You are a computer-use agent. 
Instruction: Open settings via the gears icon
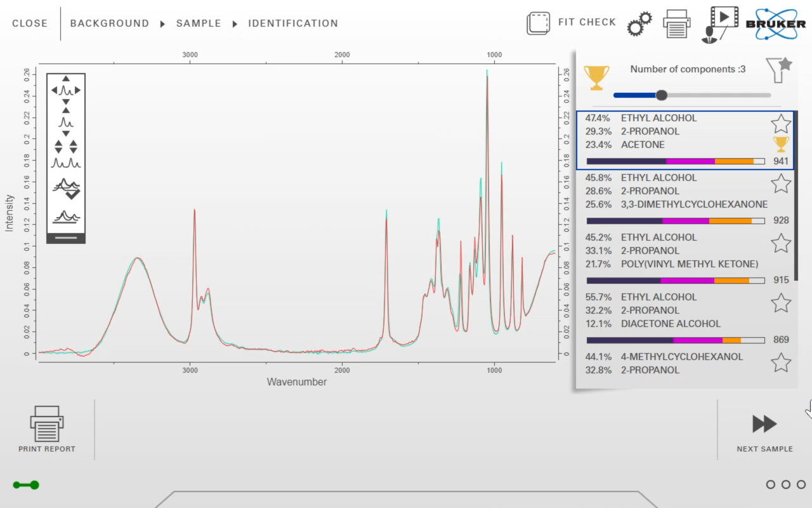click(x=639, y=24)
